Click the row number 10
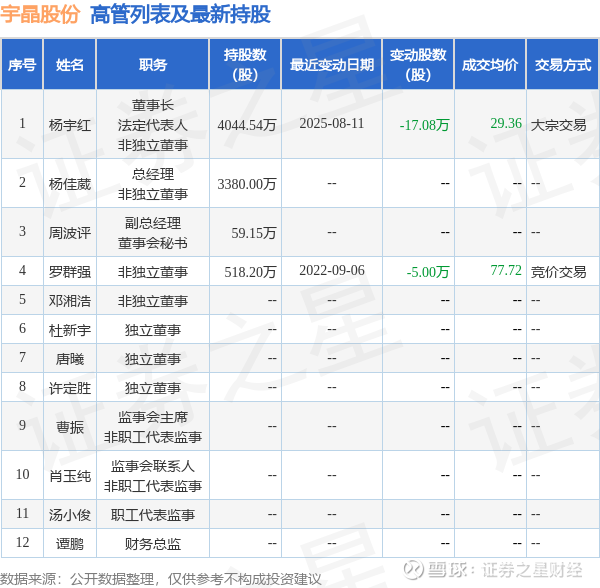The width and height of the screenshot is (600, 588). point(22,474)
